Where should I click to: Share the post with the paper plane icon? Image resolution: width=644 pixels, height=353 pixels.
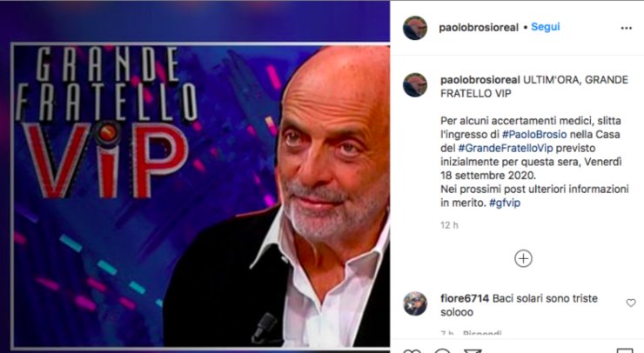(473, 351)
